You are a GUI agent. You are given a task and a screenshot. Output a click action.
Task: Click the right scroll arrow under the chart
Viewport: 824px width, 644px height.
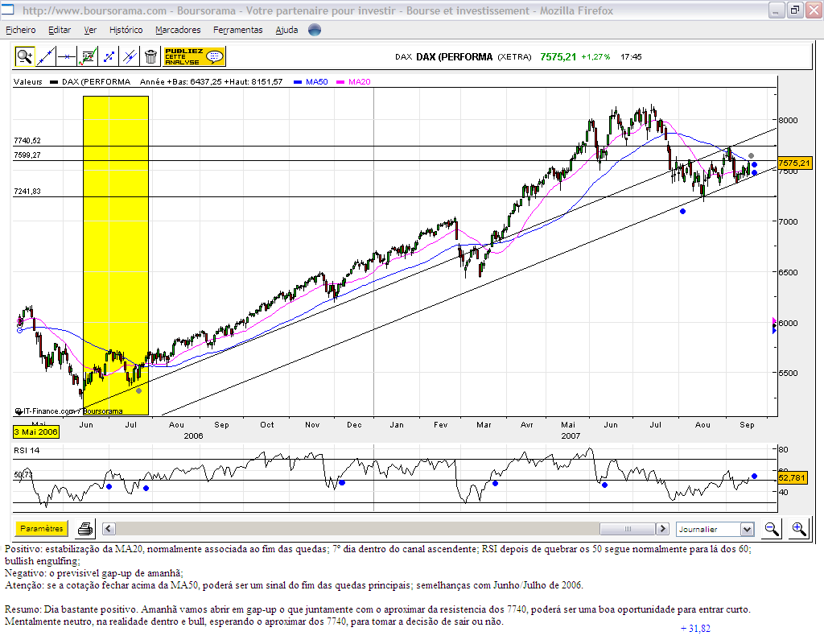tap(663, 528)
